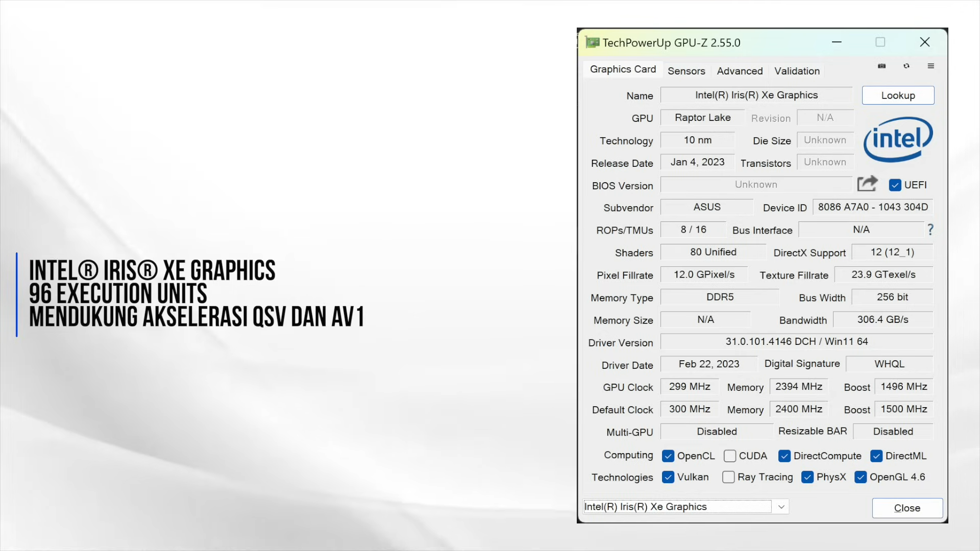Click the Texture Fillrate value 23.9 GTexel/s
The image size is (980, 551).
pyautogui.click(x=884, y=274)
